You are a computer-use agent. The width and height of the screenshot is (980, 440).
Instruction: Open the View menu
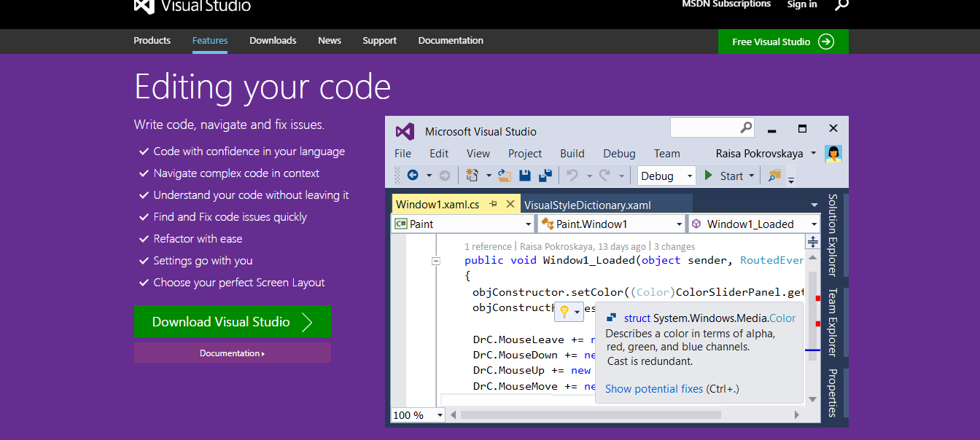coord(478,154)
